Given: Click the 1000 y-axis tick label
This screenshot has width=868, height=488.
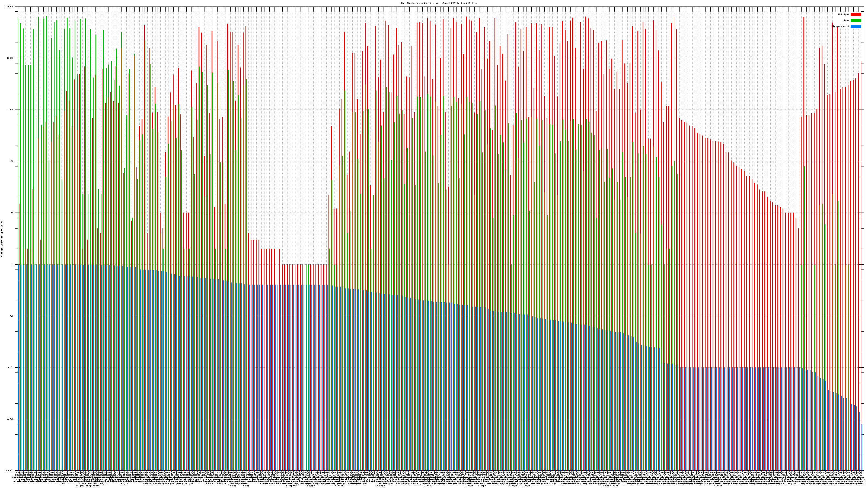Looking at the screenshot, I should tap(11, 110).
